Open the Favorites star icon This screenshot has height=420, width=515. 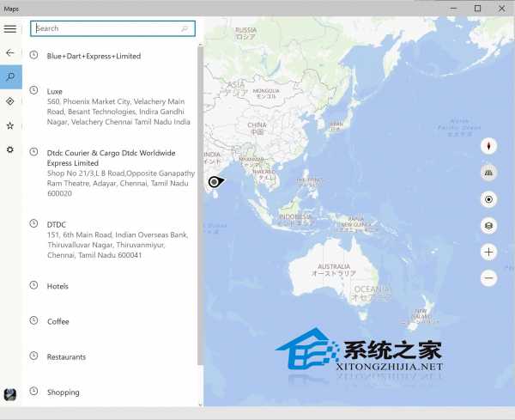coord(10,125)
